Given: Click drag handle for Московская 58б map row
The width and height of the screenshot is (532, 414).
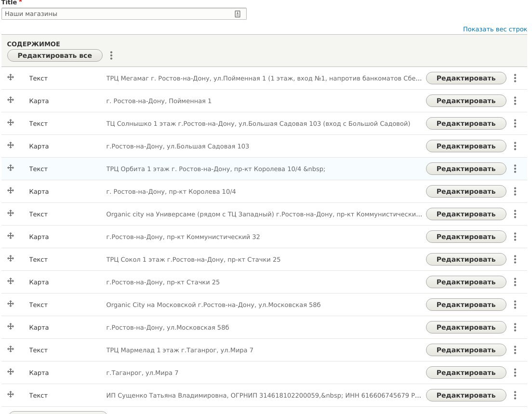Looking at the screenshot, I should tap(11, 326).
